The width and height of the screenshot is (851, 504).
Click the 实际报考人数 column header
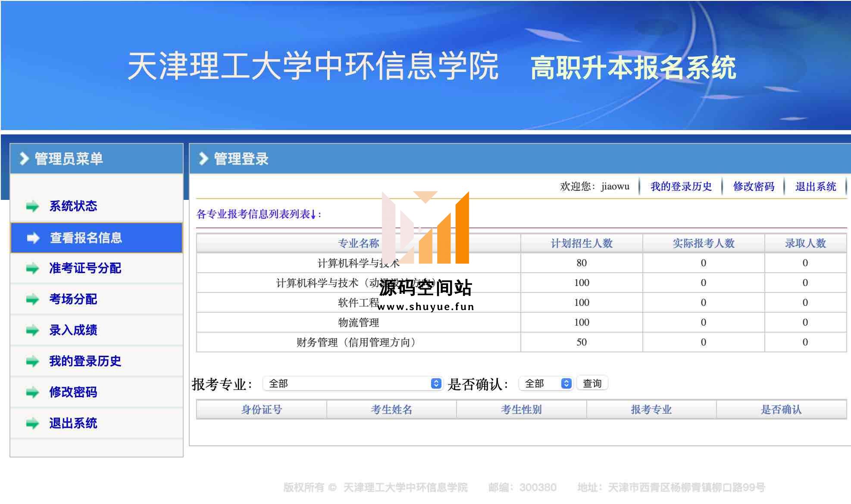pos(704,243)
